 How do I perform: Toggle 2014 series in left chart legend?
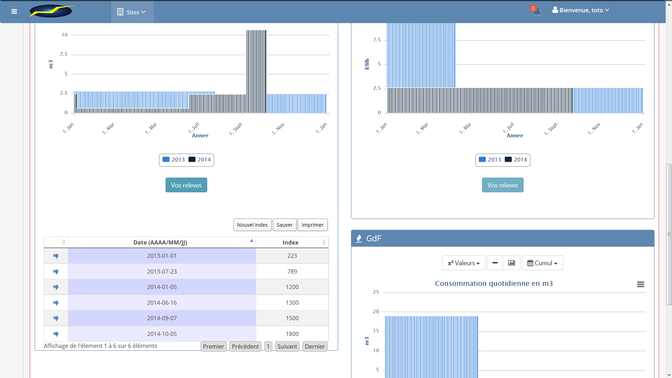200,159
